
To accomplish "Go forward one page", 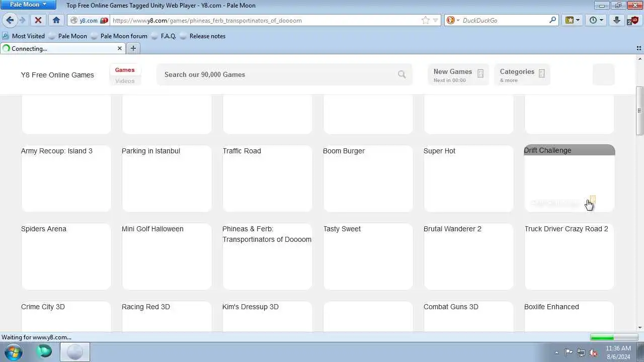I will 23,20.
